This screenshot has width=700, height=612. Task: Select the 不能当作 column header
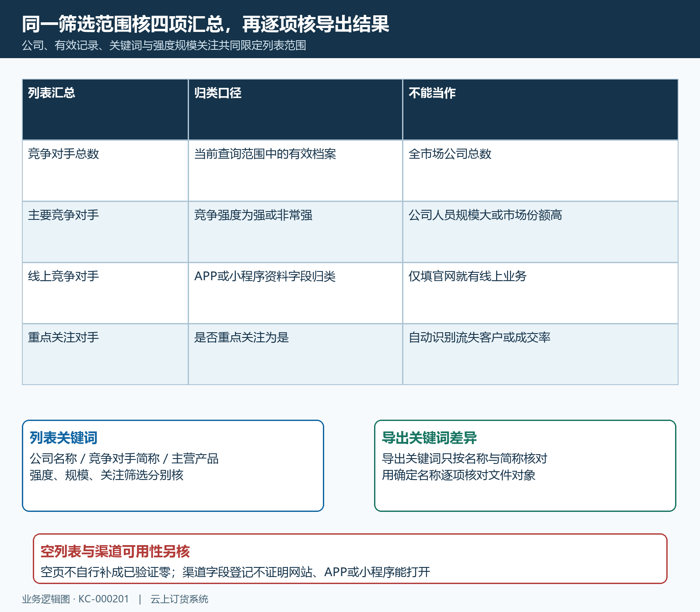click(540, 110)
